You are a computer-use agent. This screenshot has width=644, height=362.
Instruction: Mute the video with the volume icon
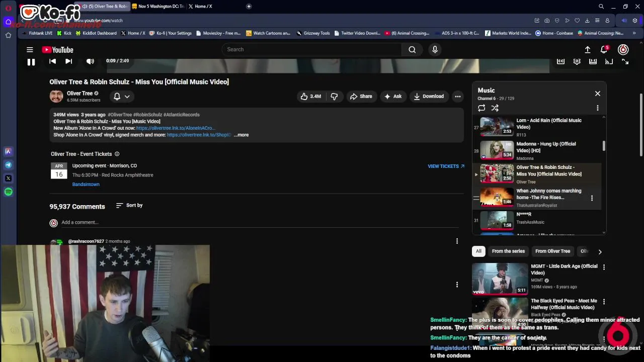click(90, 61)
